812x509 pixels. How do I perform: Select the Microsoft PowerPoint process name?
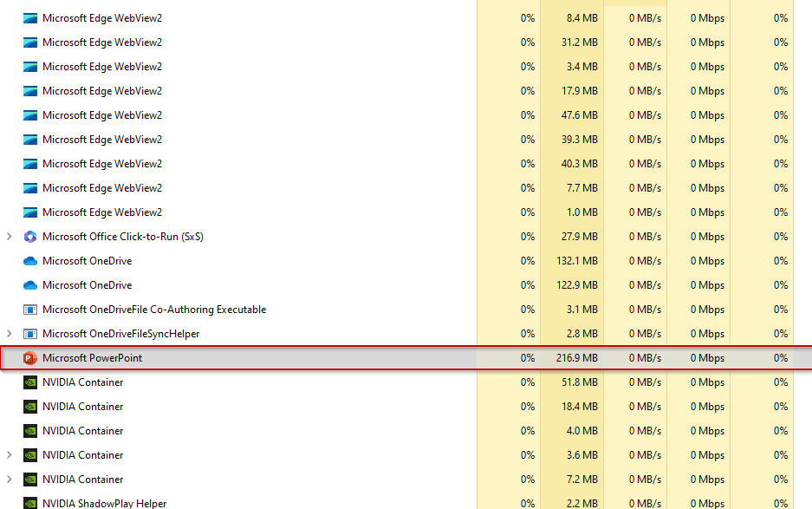pyautogui.click(x=92, y=358)
